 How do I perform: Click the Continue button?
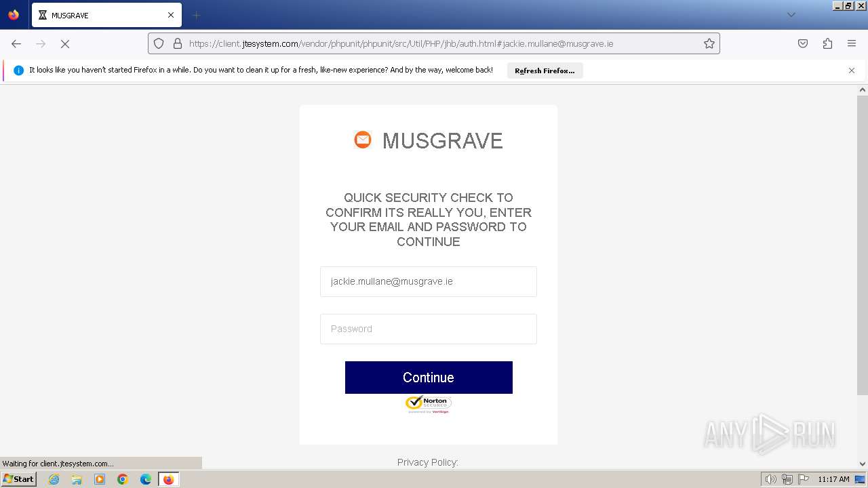point(429,378)
